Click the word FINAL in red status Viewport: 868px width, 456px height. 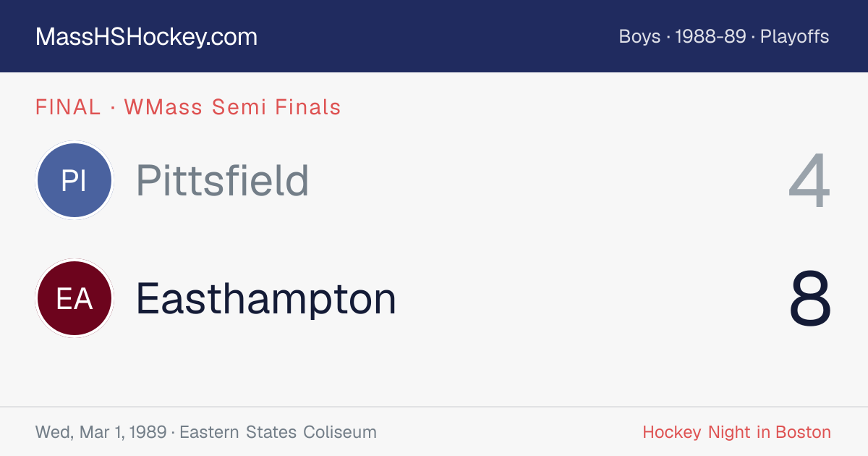[68, 107]
